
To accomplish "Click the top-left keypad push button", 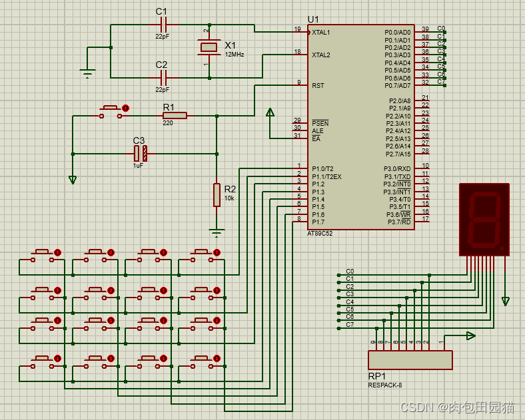I will click(42, 256).
